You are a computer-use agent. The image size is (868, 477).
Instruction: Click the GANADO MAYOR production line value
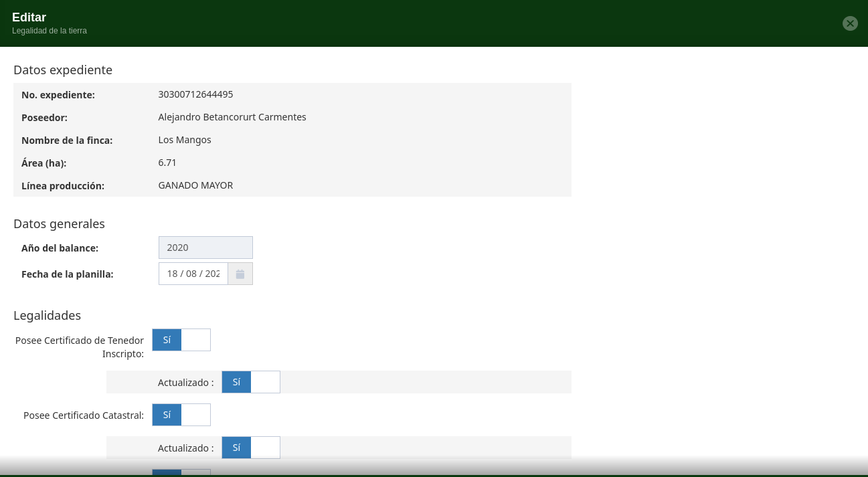pos(195,185)
